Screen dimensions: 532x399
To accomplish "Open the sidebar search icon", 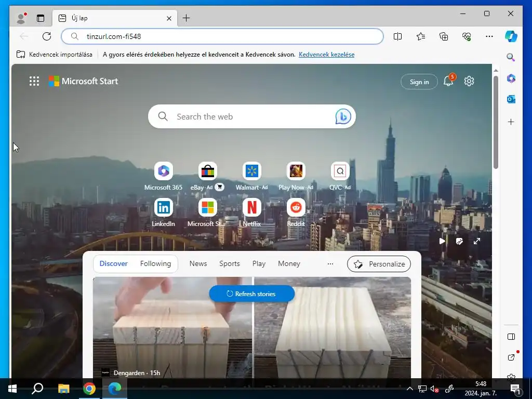I will pos(511,57).
